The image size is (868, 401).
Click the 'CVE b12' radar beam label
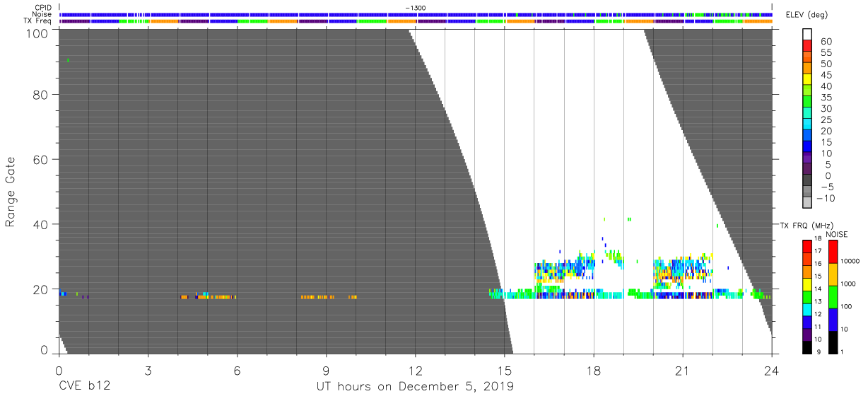84,386
